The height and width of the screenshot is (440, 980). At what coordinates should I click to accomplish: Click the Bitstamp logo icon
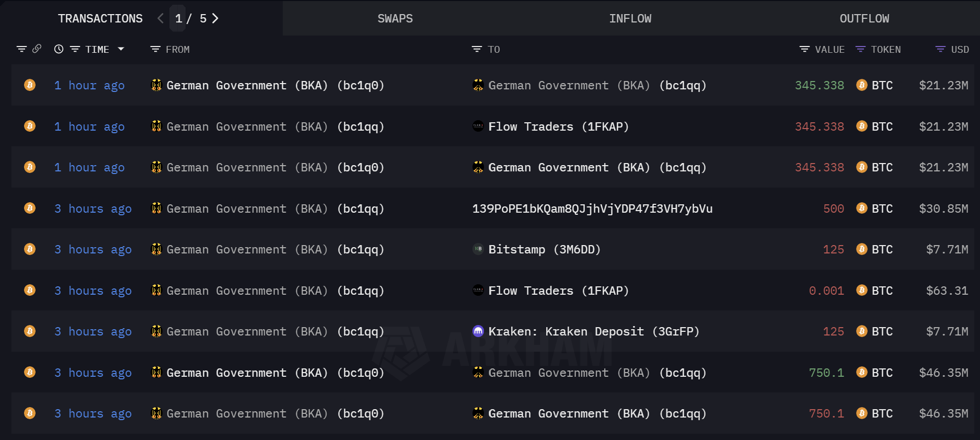click(x=478, y=249)
